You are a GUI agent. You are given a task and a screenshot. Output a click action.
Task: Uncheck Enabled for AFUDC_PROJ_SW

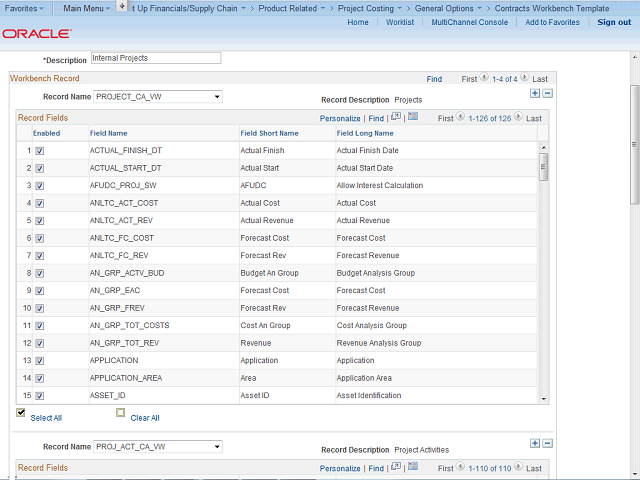point(40,186)
